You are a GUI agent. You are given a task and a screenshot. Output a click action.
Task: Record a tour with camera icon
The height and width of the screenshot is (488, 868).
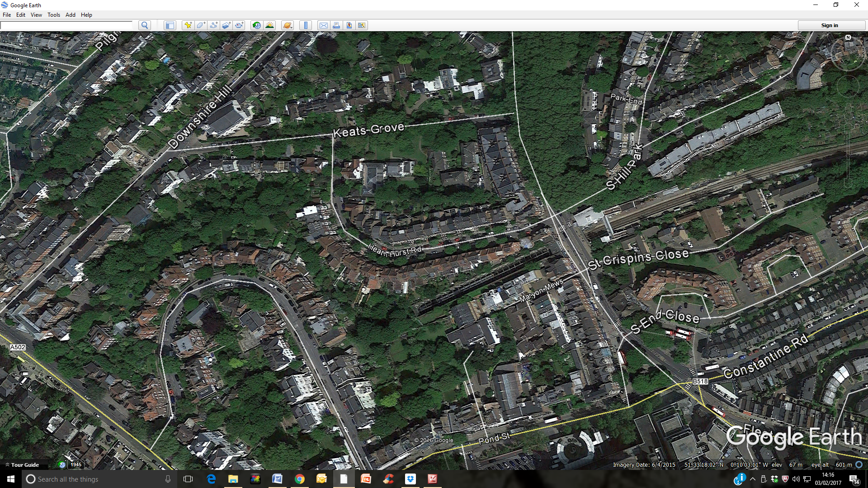(239, 25)
